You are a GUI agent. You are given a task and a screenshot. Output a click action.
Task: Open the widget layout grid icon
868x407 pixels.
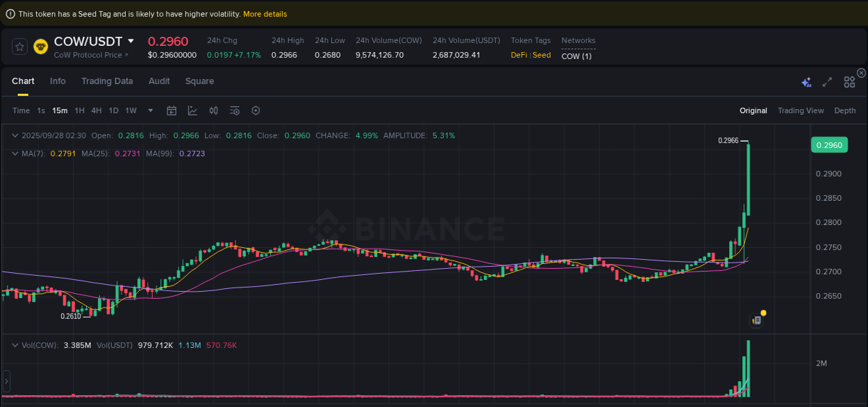(x=849, y=81)
